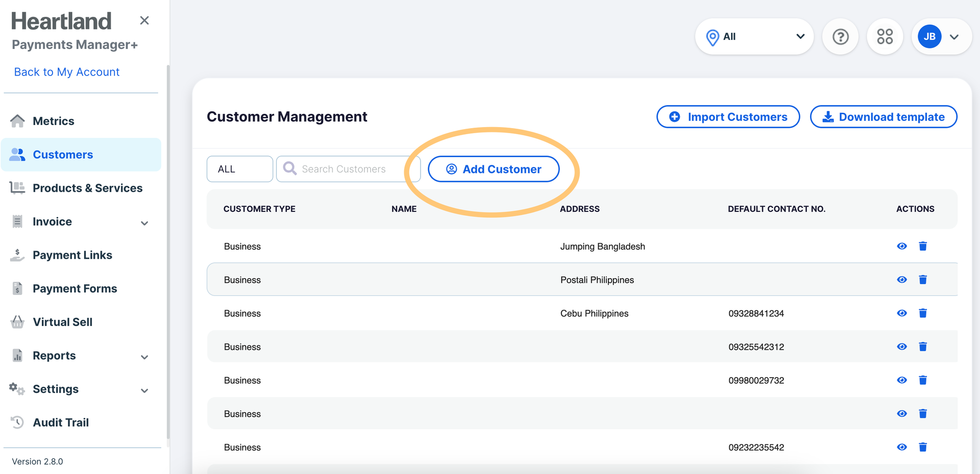Viewport: 980px width, 474px height.
Task: Go to Metrics in the sidebar
Action: [x=54, y=121]
